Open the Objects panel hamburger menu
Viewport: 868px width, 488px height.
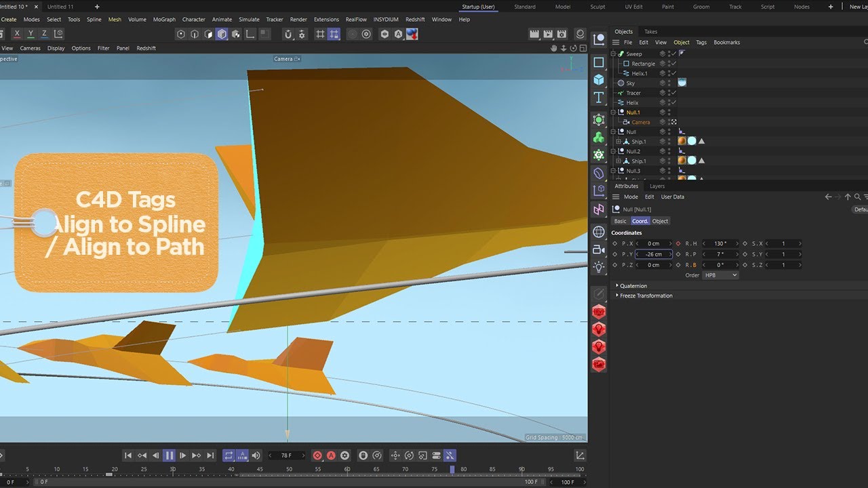tap(616, 42)
